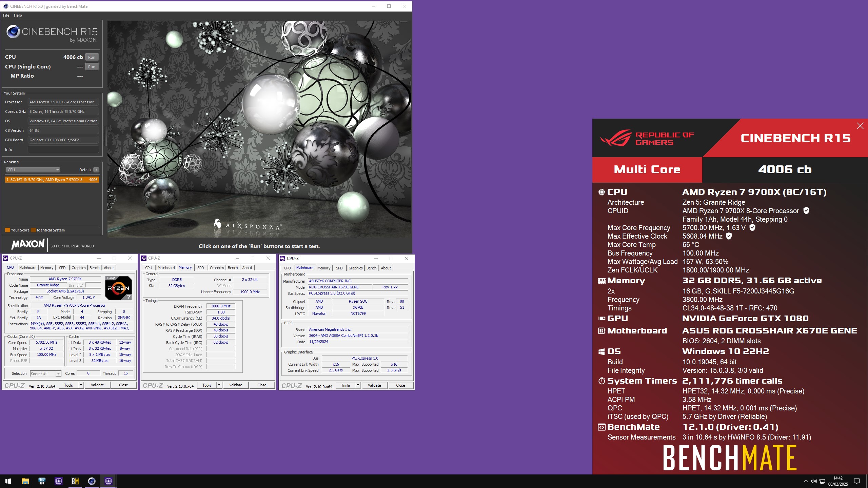Click the highlighted CPU-Z taskbar icon
The image size is (868, 488).
pyautogui.click(x=108, y=481)
